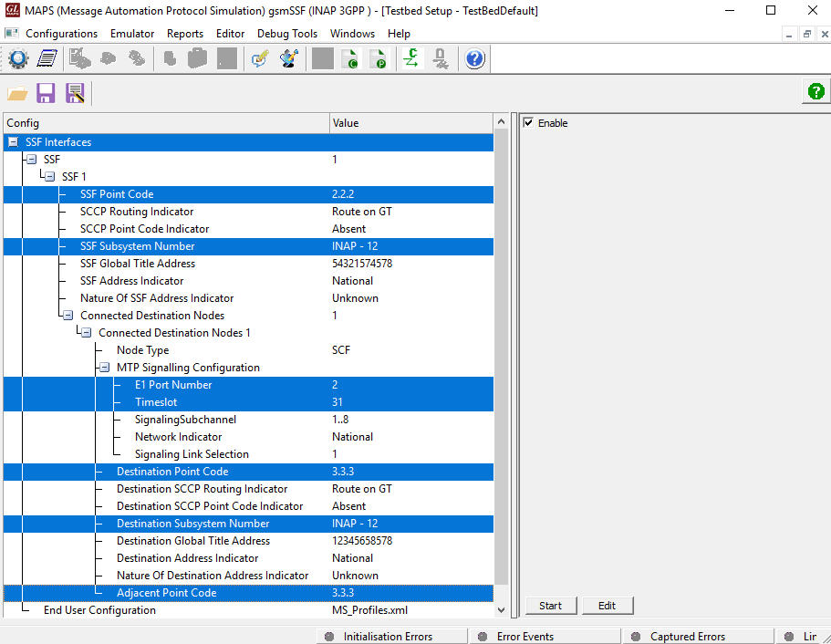
Task: Click the config list vertical scrollbar
Action: [501, 365]
